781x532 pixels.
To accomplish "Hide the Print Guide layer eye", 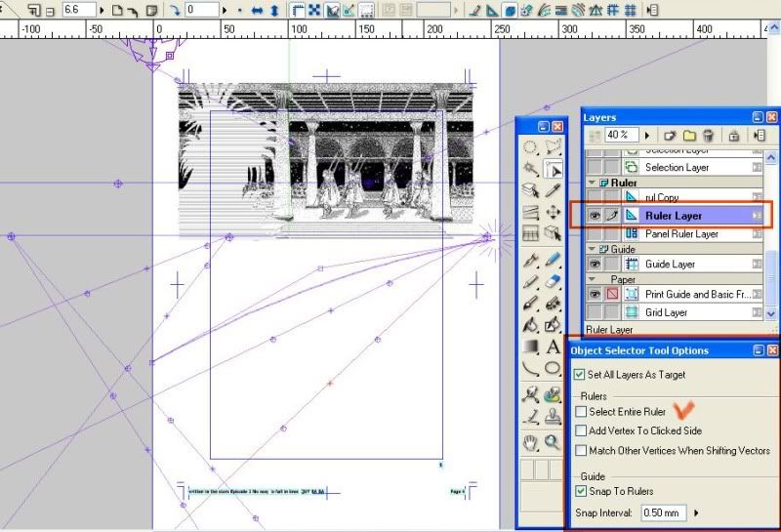I will click(595, 294).
